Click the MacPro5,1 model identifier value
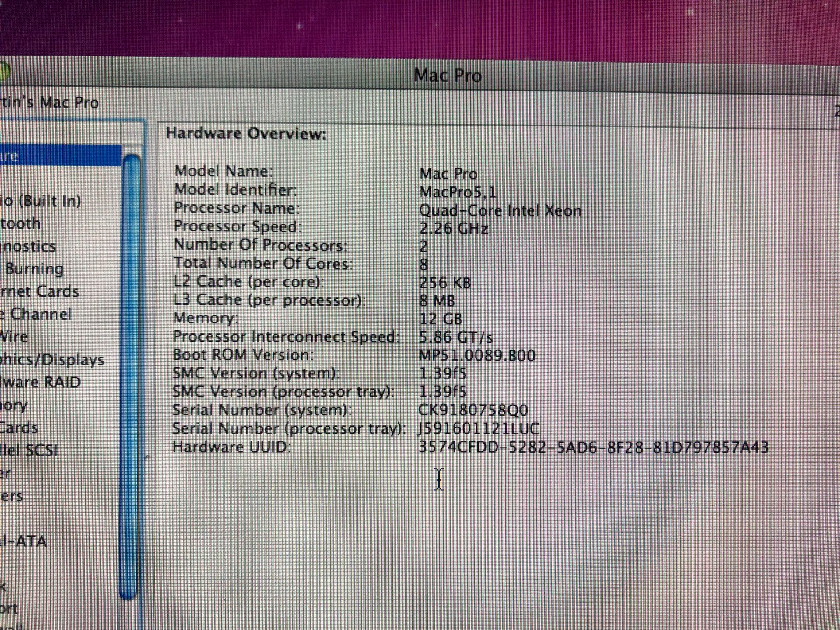 click(x=458, y=192)
